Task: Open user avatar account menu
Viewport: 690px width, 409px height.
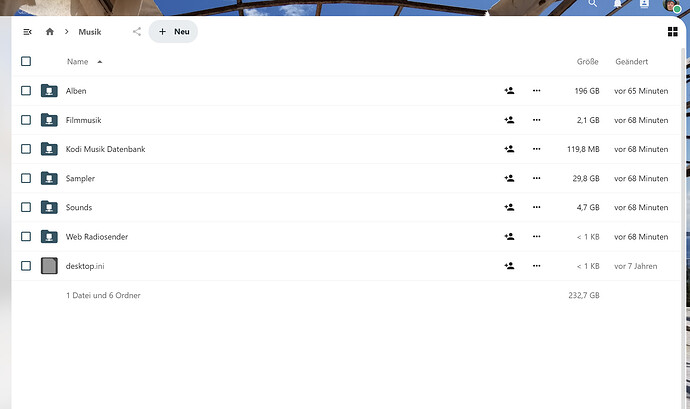Action: point(672,4)
